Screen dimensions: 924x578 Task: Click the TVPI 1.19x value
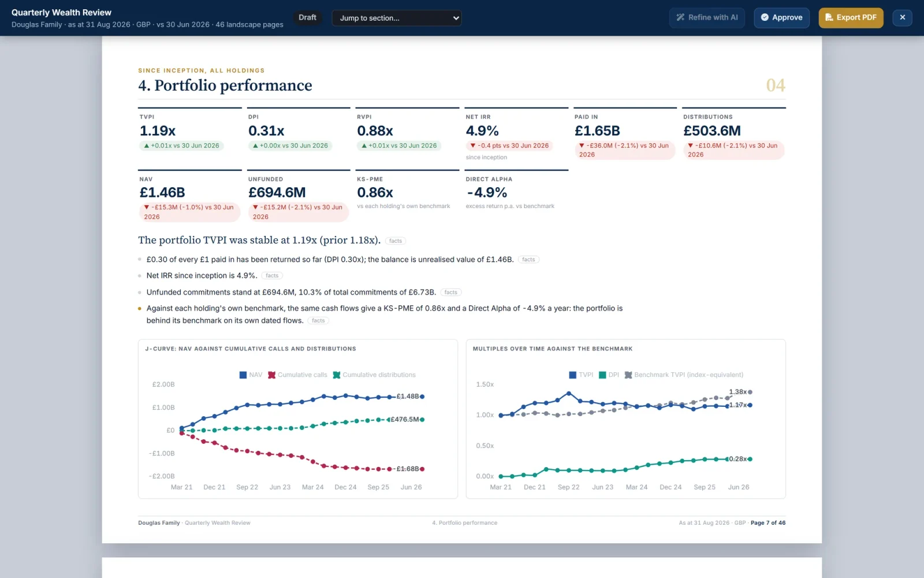tap(158, 131)
